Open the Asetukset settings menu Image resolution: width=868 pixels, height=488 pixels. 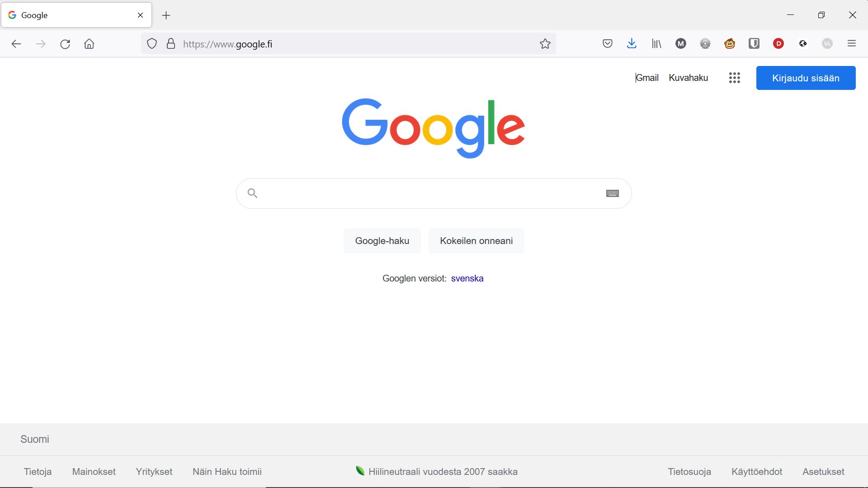pyautogui.click(x=823, y=472)
